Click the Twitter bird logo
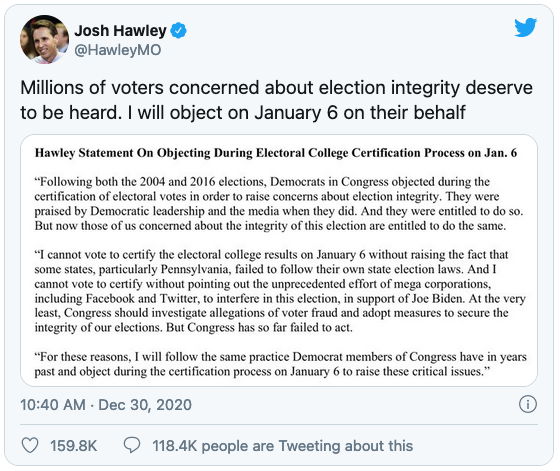The width and height of the screenshot is (560, 471). pos(525,27)
